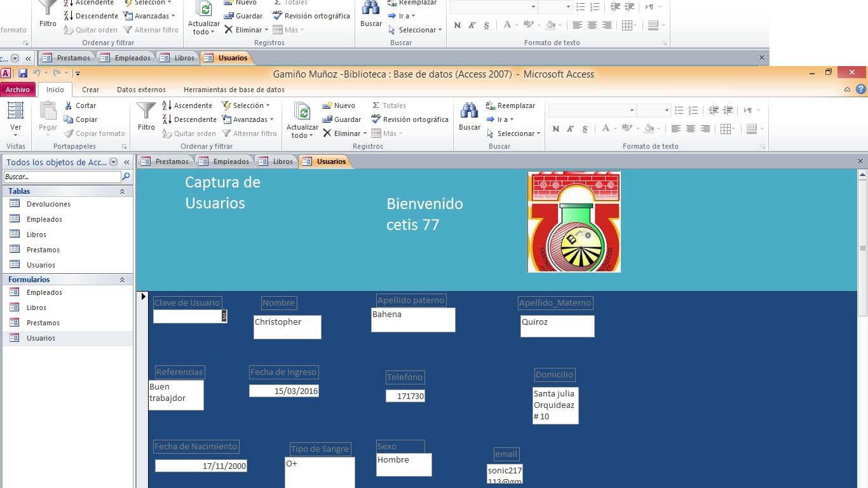Collapse the Formularios group in the navigation pane

click(122, 280)
